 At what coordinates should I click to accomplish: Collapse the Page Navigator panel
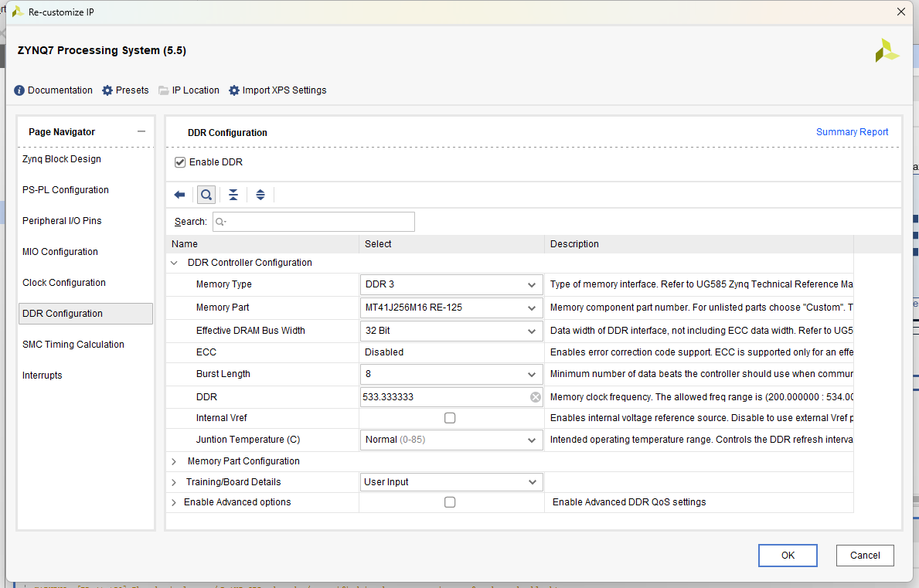tap(141, 132)
